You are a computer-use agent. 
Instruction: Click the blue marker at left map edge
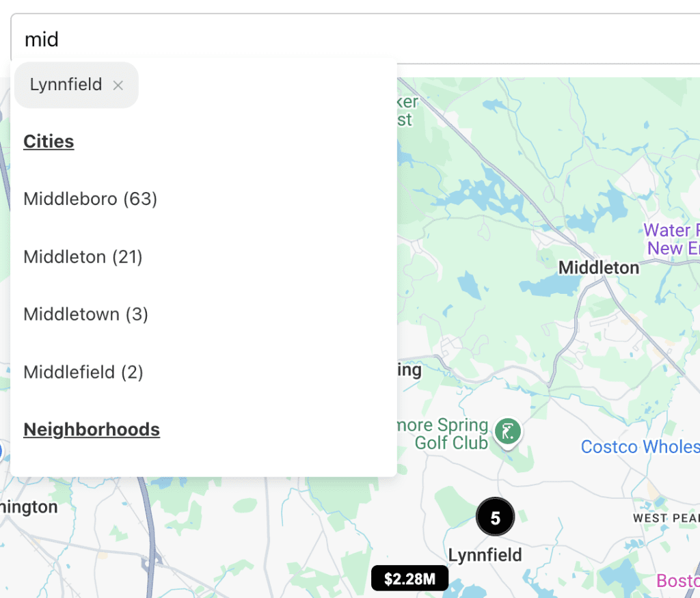coord(1,451)
